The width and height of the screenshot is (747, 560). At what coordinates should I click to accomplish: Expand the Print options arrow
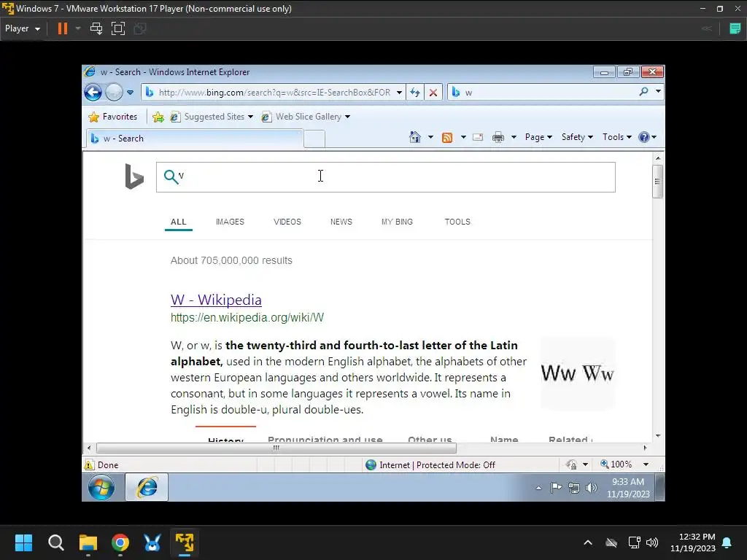(x=514, y=138)
